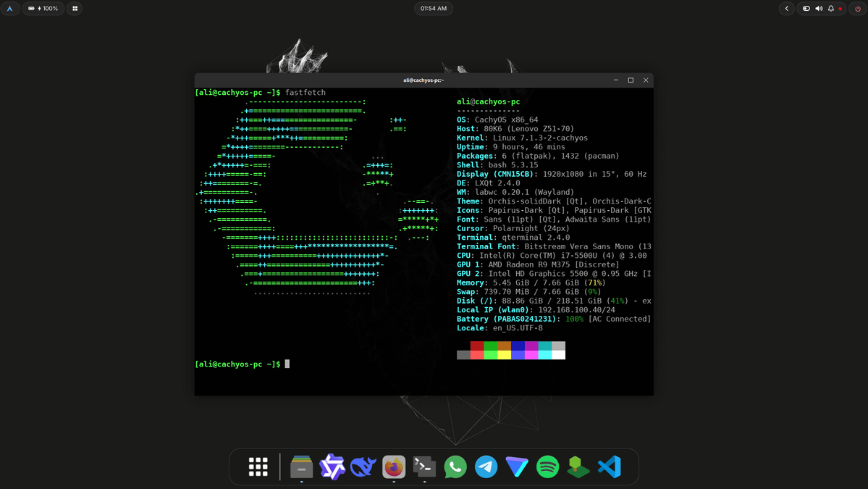The height and width of the screenshot is (489, 868).
Task: Click the 'Shell: bash 5.3.15' line
Action: (x=497, y=165)
